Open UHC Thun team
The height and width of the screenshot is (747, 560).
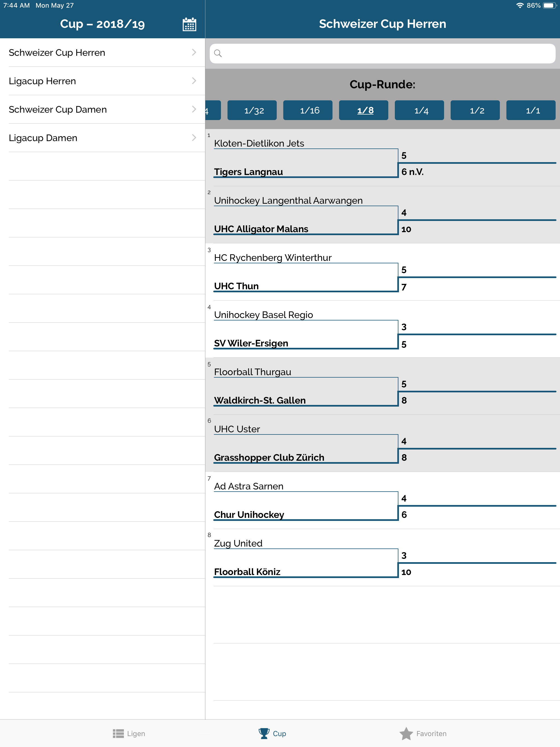click(x=236, y=286)
